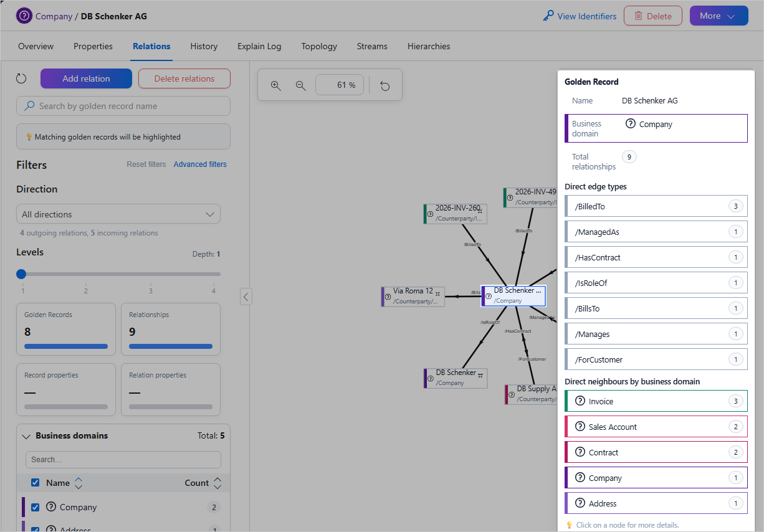Click the Business domains search box

[x=123, y=460]
